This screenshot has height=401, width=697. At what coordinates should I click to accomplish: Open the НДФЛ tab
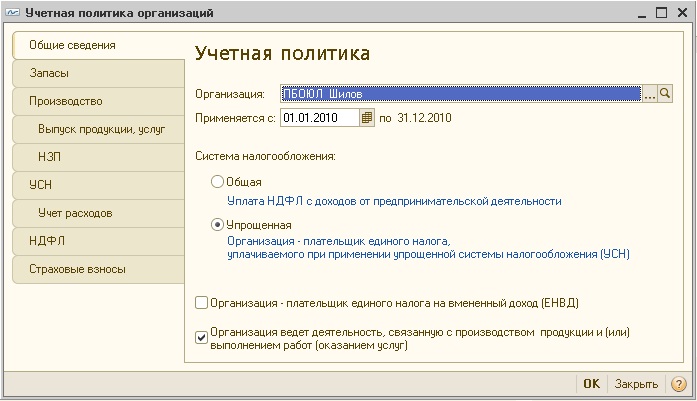[x=98, y=241]
